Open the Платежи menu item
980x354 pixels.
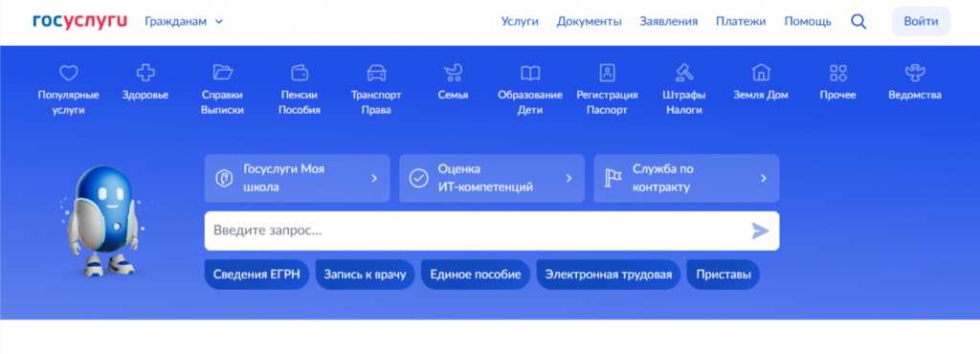point(741,21)
